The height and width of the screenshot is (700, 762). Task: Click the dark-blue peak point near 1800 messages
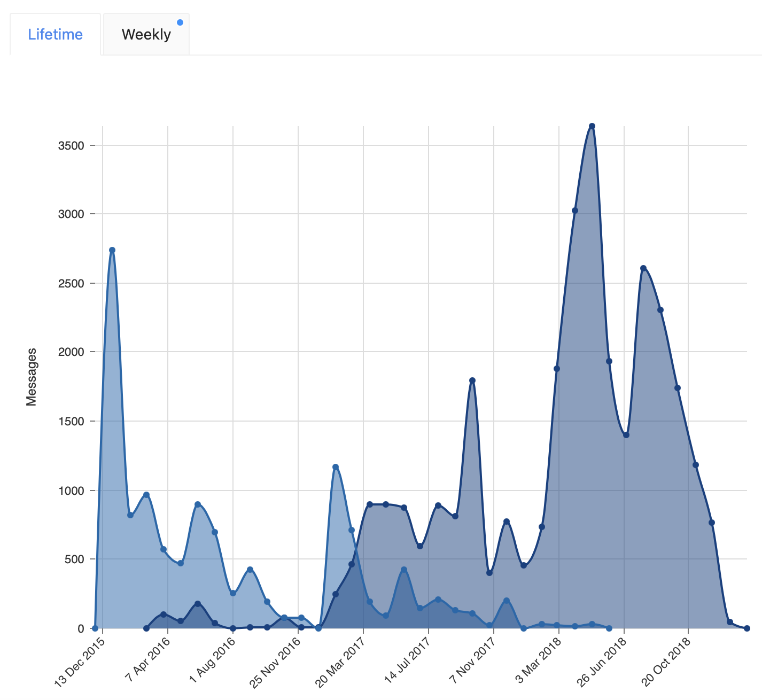(472, 380)
